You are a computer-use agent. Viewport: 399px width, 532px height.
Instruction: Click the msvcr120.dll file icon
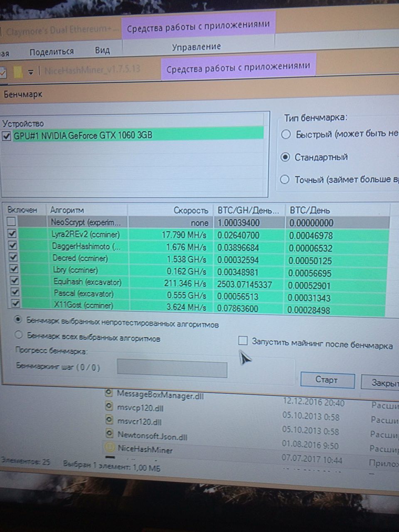point(109,420)
